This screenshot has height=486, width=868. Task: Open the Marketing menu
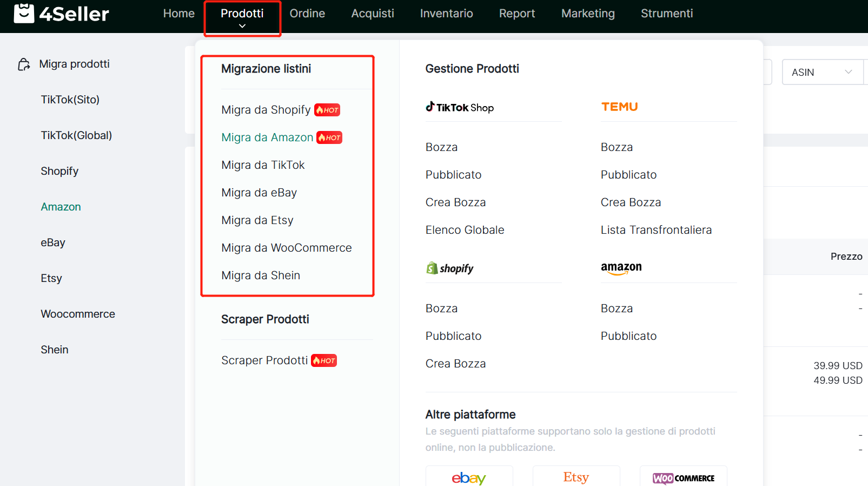(588, 14)
